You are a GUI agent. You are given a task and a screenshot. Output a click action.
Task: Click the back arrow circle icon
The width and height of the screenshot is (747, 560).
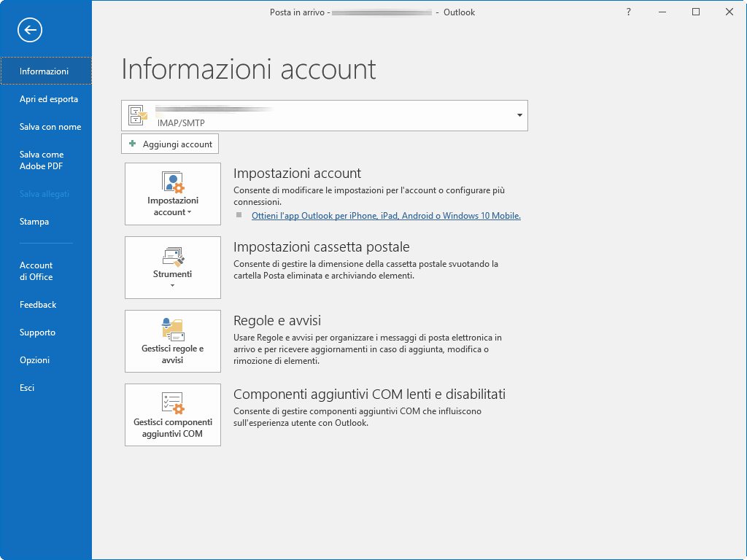(30, 30)
